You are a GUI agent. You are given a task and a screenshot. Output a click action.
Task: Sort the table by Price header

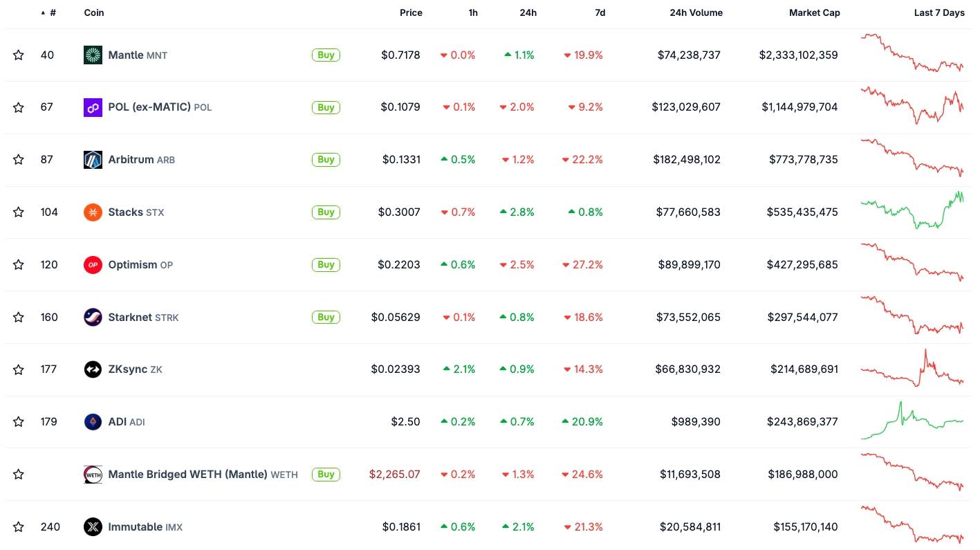pyautogui.click(x=411, y=12)
